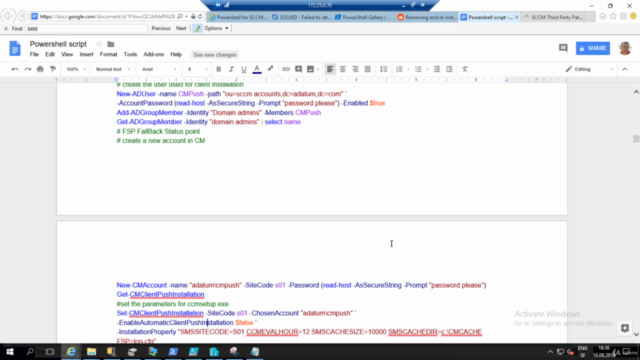Align text left
Viewport: 640px width, 360px height.
click(330, 69)
